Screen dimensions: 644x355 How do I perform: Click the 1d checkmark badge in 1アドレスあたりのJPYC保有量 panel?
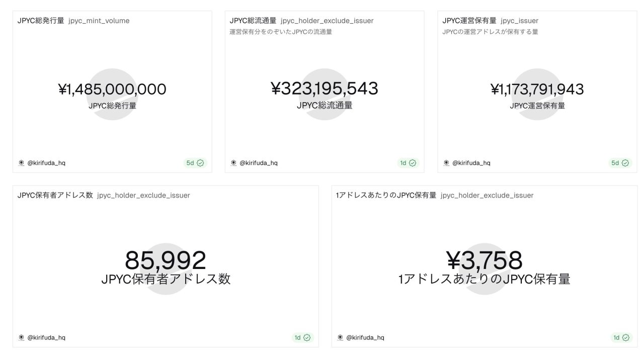coord(621,337)
